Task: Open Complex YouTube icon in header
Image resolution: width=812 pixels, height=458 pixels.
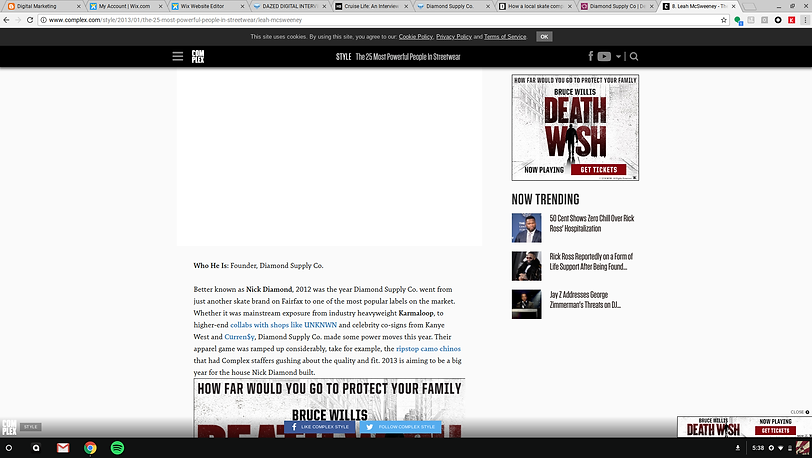Action: (x=604, y=56)
